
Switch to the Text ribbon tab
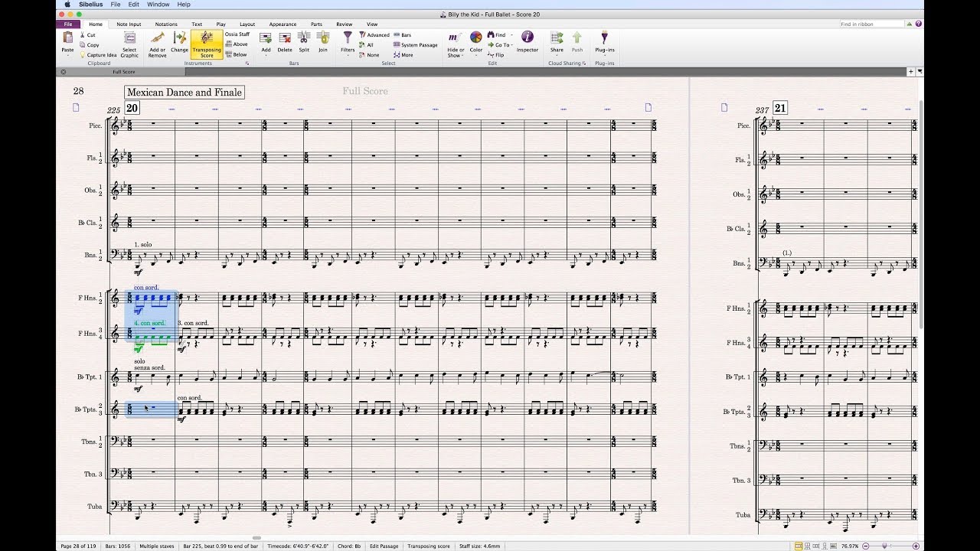click(x=197, y=24)
